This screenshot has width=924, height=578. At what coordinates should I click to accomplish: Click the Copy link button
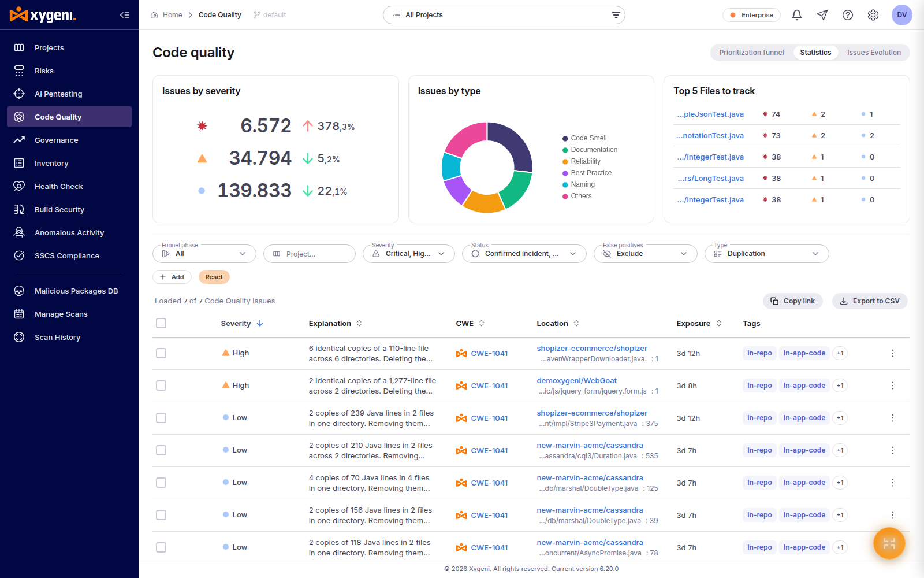click(793, 301)
